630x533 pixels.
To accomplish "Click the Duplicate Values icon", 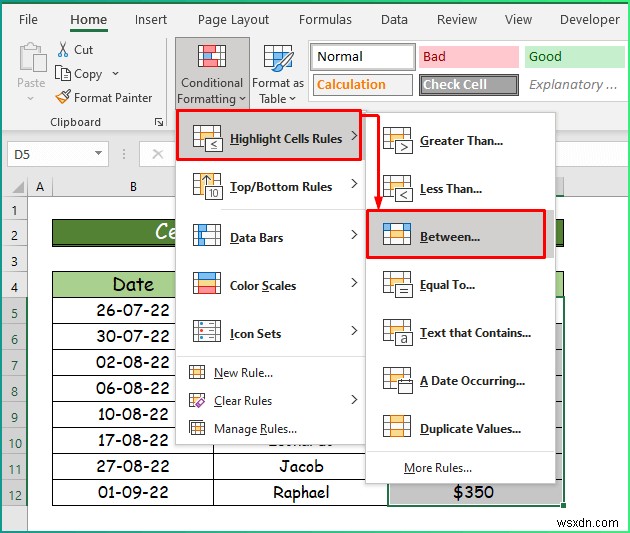I will coord(397,426).
